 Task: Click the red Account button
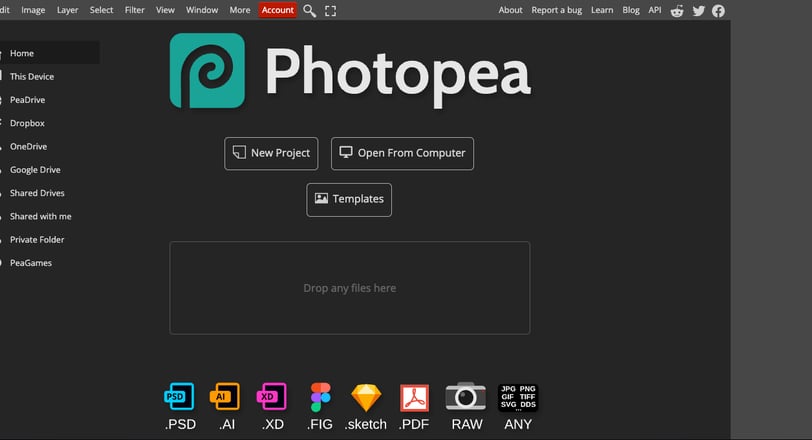[x=278, y=10]
